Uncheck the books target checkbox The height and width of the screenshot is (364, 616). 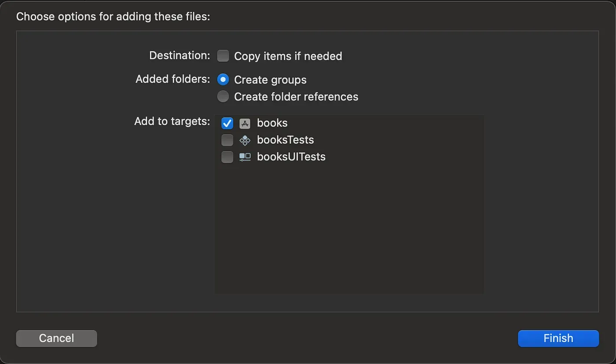tap(227, 123)
